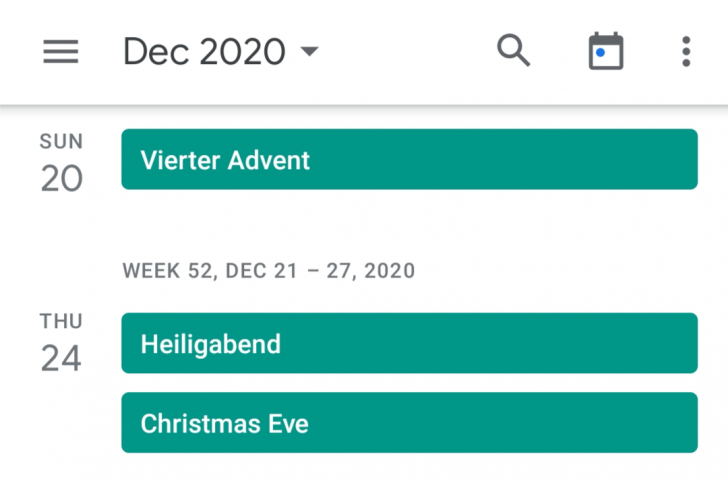Click the Vierter Advent title text
Viewport: 728px width, 485px height.
(225, 160)
